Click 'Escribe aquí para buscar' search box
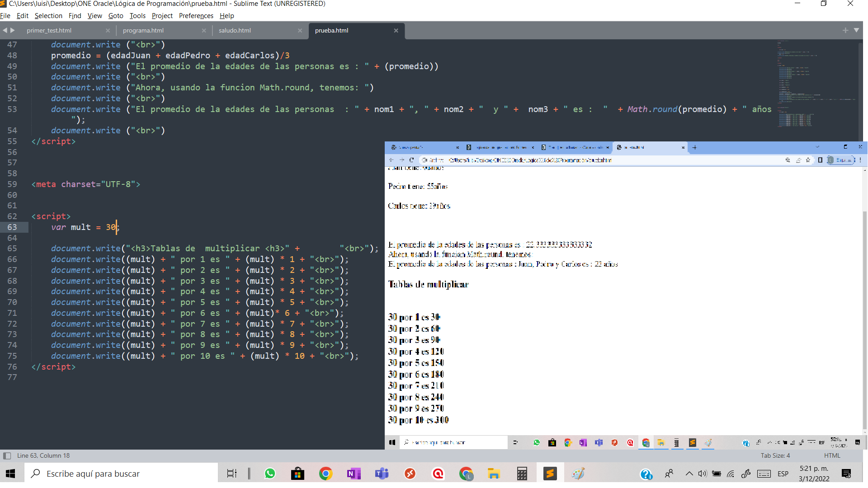 coord(121,474)
